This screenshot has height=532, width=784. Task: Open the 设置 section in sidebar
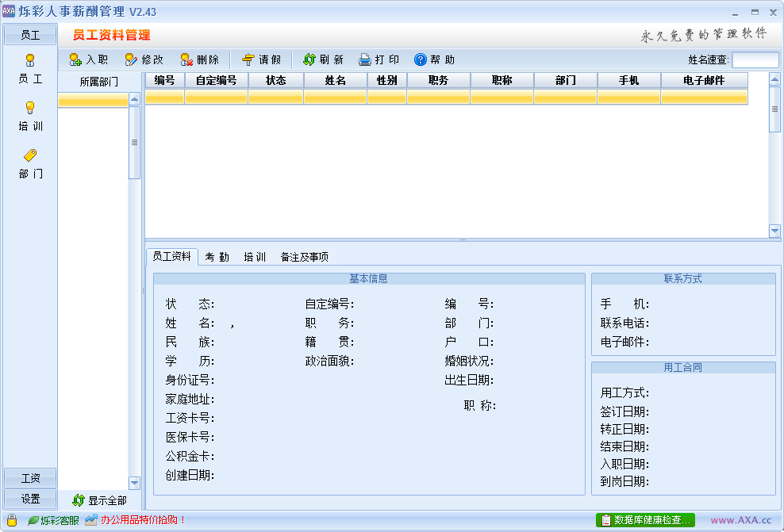(x=30, y=499)
